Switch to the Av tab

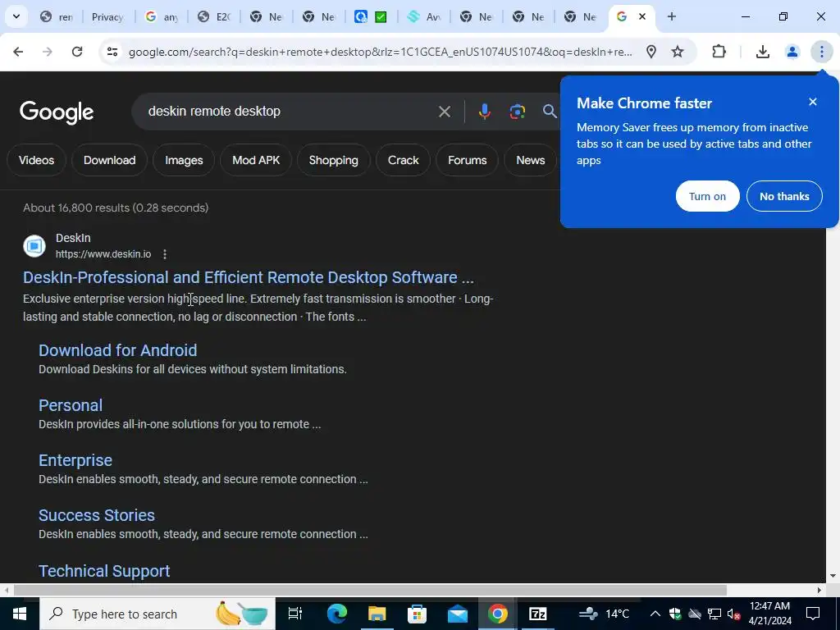[424, 17]
